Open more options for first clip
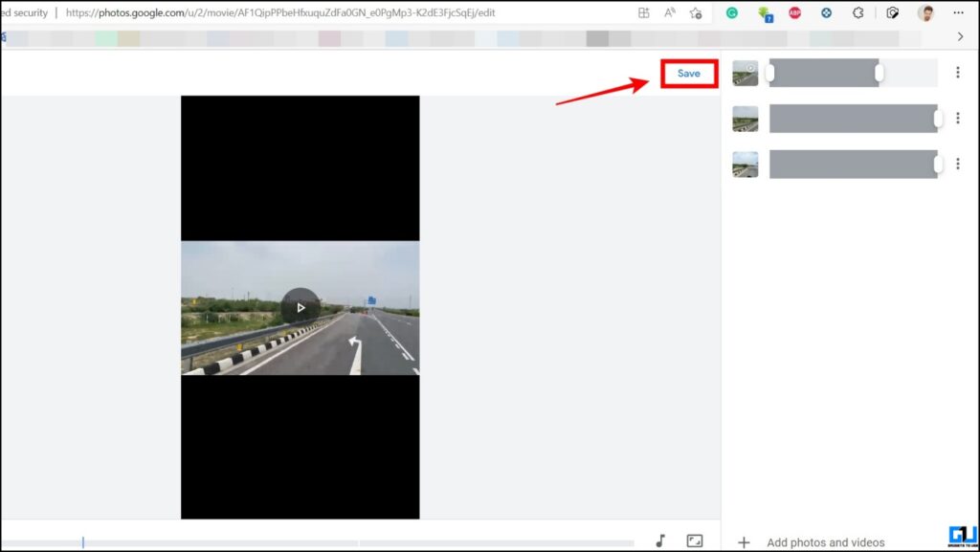The image size is (980, 552). click(x=957, y=73)
